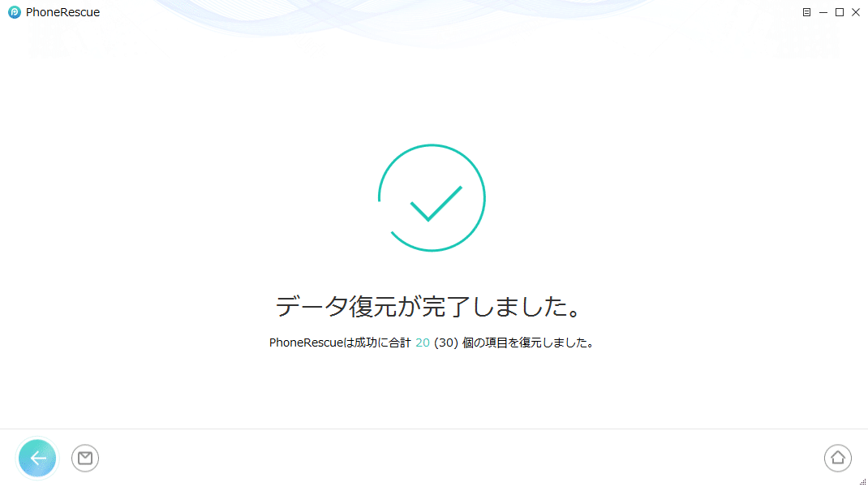Image resolution: width=868 pixels, height=487 pixels.
Task: Click the 成功 word in the summary
Action: point(365,343)
